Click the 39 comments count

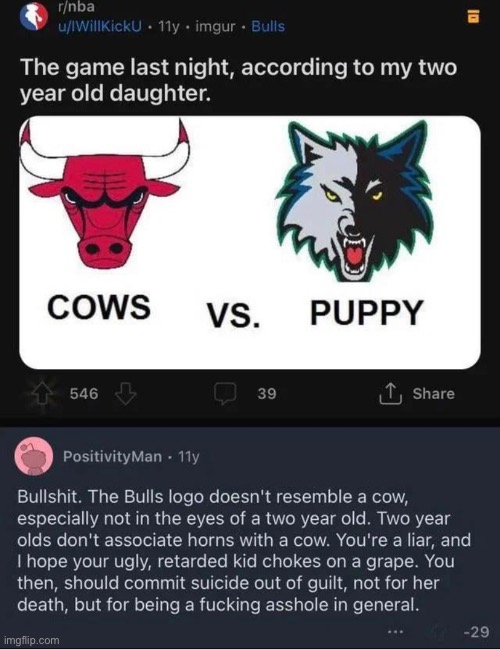coord(267,393)
